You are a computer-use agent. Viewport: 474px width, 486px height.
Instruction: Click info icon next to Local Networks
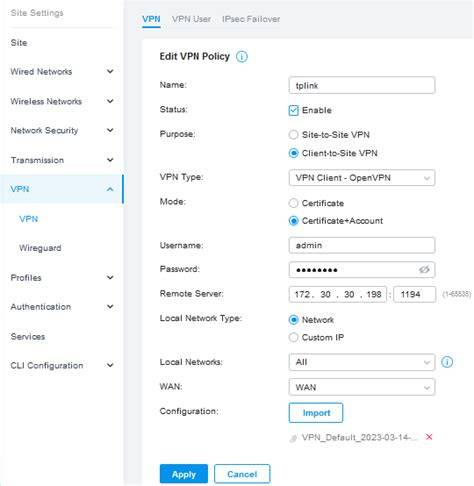click(447, 362)
